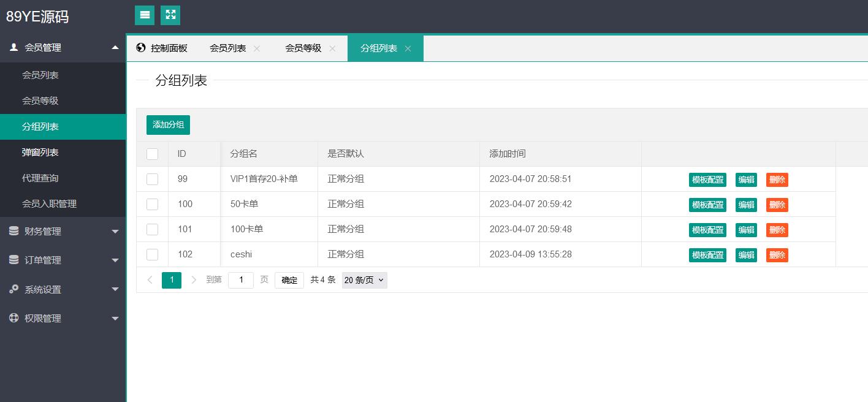The image size is (868, 402).
Task: Click the 2023-04-09 13:55:28 timestamp cell
Action: [561, 254]
